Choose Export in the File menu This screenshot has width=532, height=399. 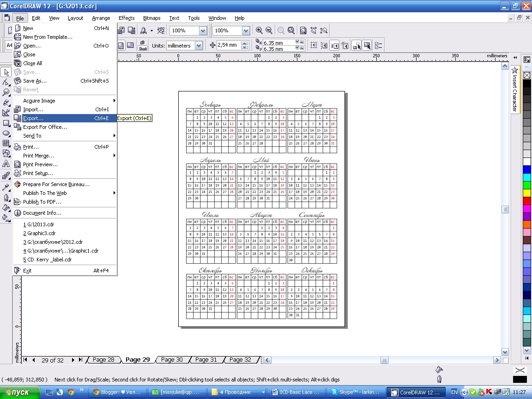65,118
